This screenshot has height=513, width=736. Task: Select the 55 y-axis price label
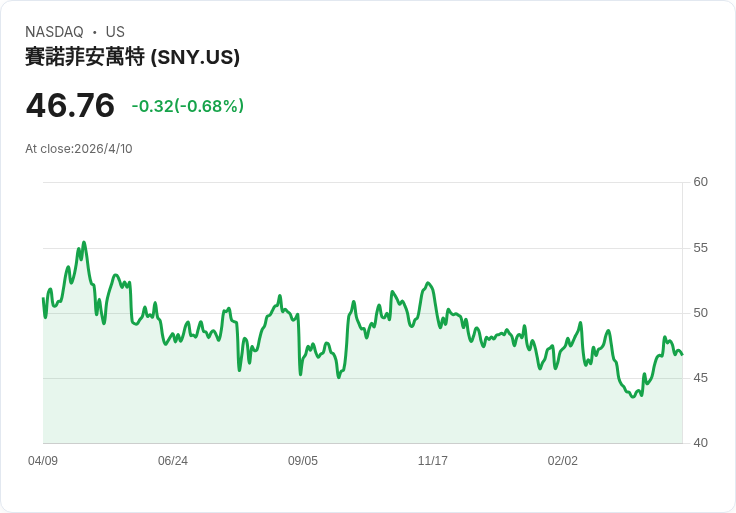point(700,247)
